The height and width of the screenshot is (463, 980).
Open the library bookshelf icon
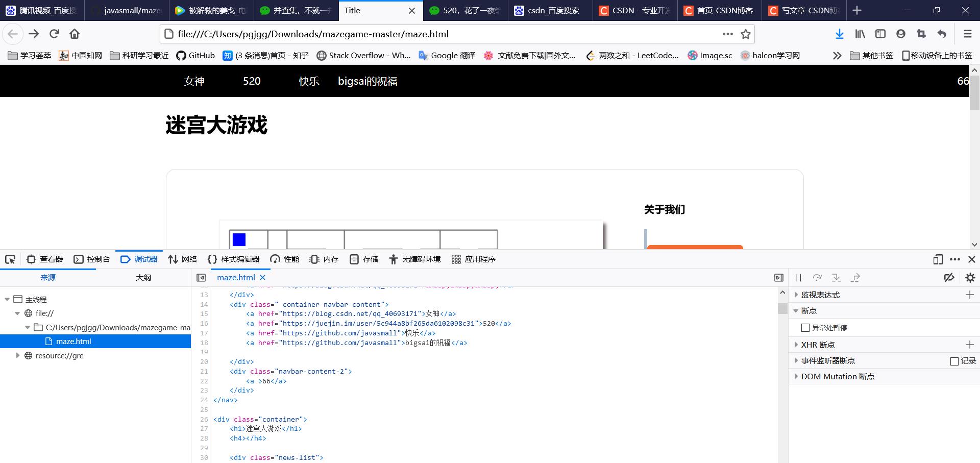860,34
